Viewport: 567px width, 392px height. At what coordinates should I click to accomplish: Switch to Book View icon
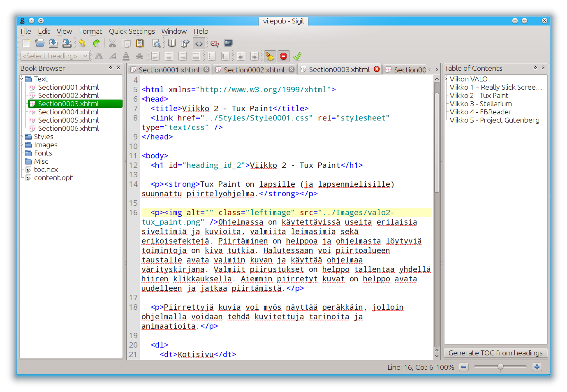point(172,43)
